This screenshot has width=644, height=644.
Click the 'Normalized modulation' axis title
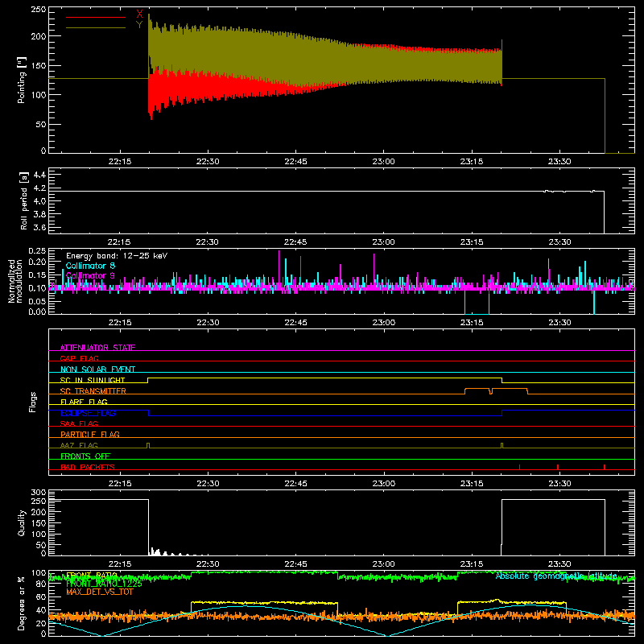tap(15, 281)
